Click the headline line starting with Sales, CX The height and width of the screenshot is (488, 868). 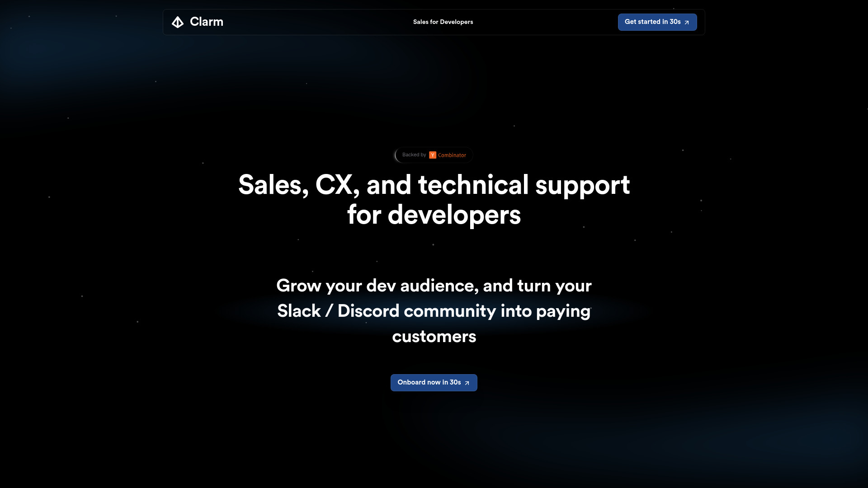pos(434,185)
